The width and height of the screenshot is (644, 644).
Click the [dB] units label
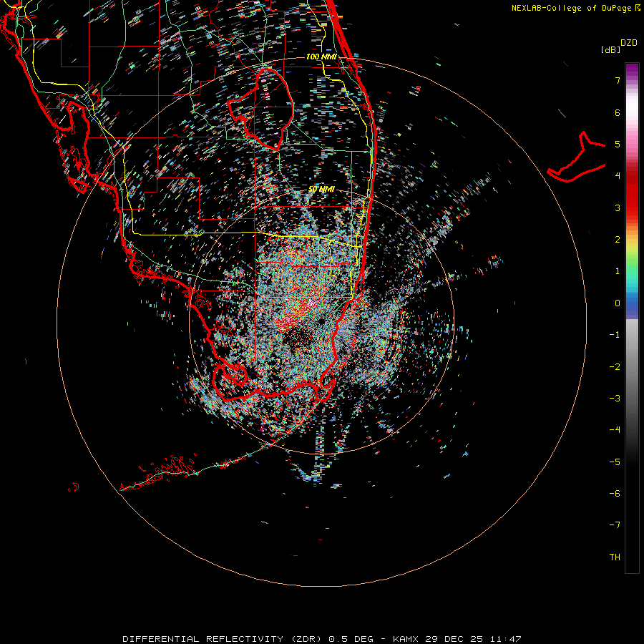click(610, 49)
